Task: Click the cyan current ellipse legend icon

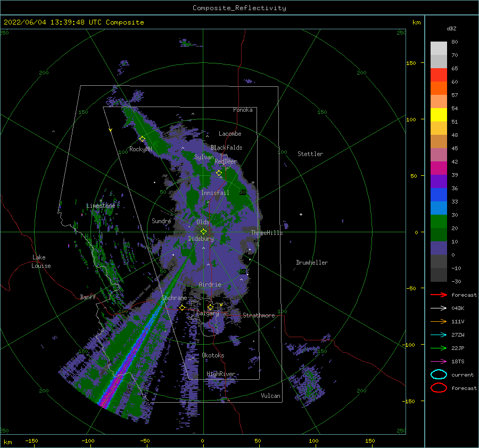Action: click(x=439, y=374)
